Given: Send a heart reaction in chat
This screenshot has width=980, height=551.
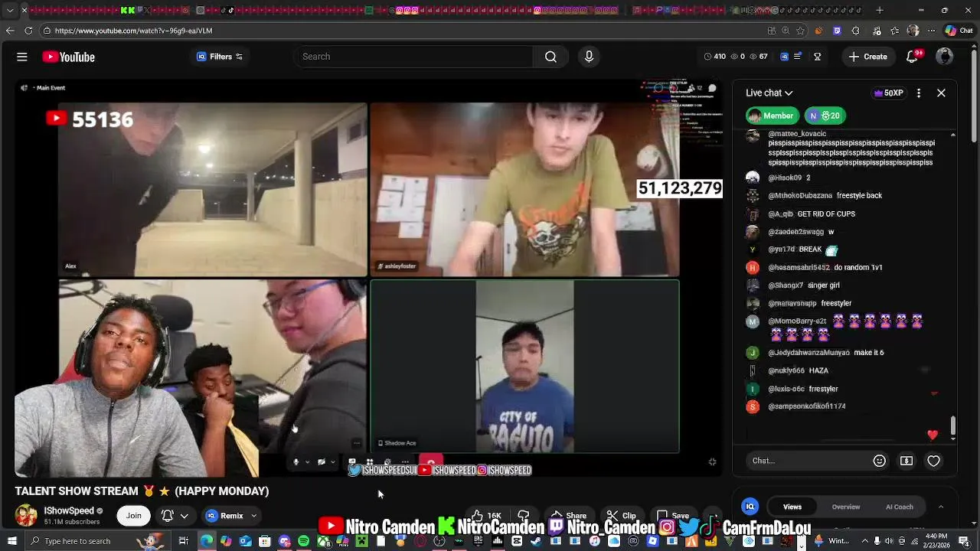Looking at the screenshot, I should click(933, 461).
